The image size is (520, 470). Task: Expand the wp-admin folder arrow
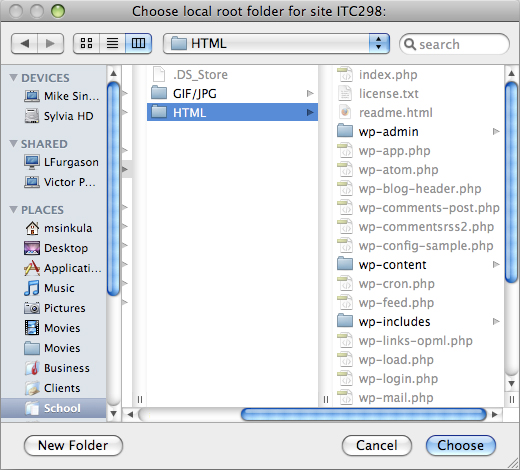tap(496, 131)
